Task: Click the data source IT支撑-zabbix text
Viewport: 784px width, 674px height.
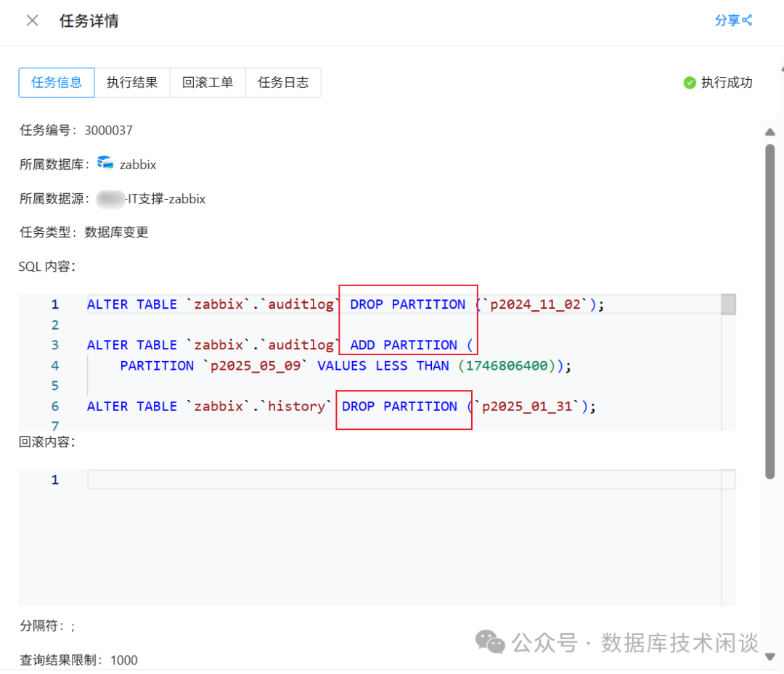Action: [166, 199]
